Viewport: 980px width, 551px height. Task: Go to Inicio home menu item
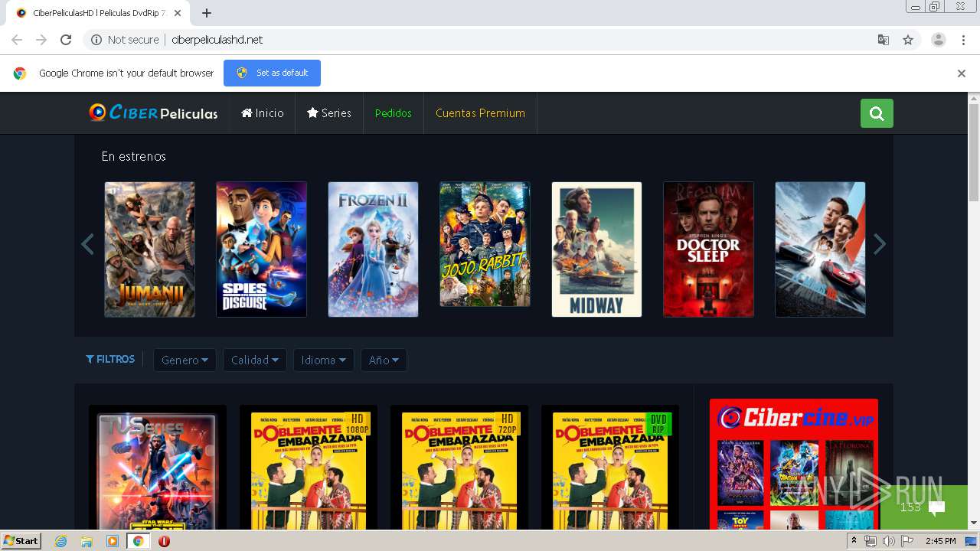click(263, 113)
